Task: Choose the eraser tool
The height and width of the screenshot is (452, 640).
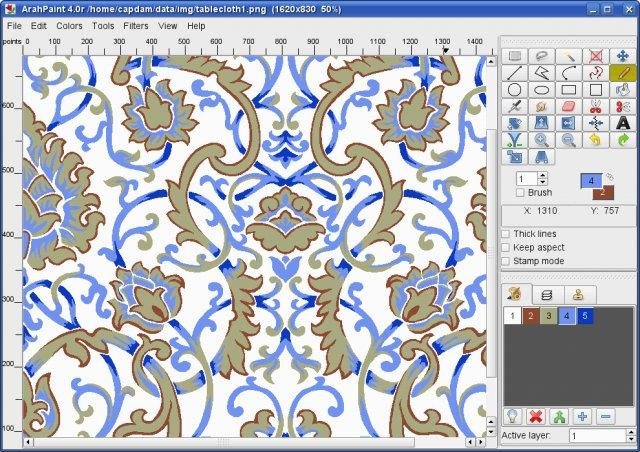Action: pos(569,107)
